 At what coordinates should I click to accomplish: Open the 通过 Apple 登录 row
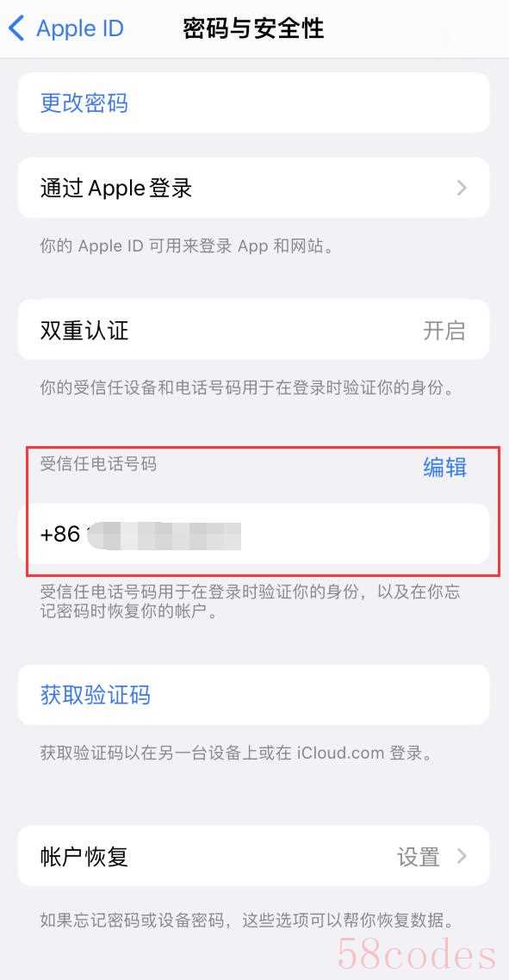pyautogui.click(x=254, y=188)
